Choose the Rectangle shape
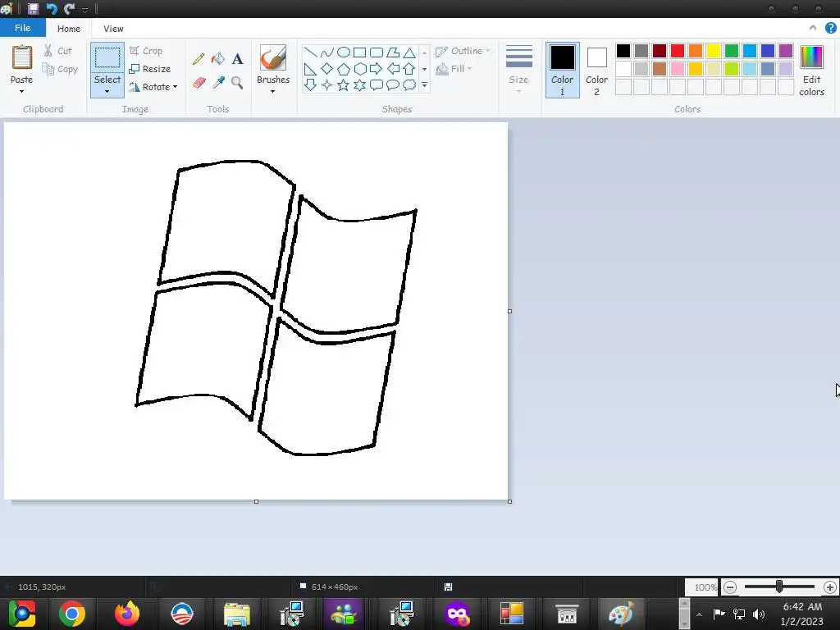 point(360,52)
